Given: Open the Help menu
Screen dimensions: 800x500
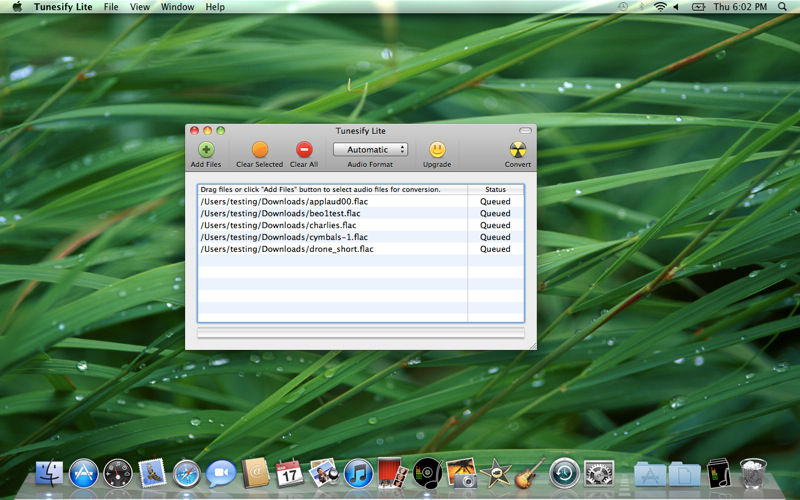Looking at the screenshot, I should pos(215,7).
